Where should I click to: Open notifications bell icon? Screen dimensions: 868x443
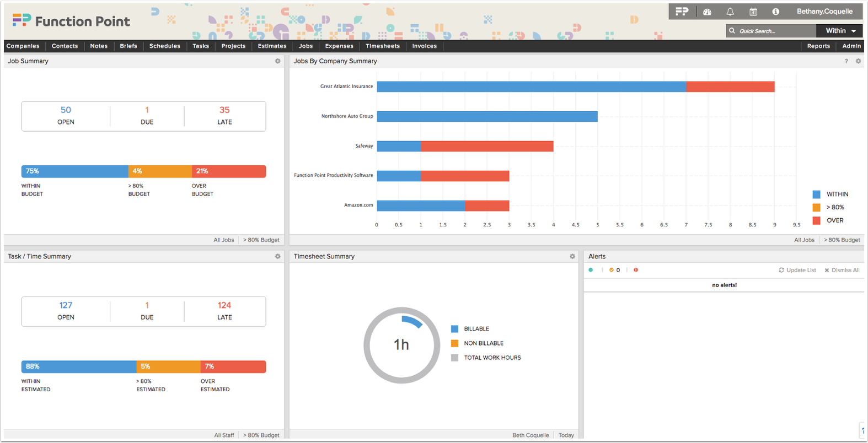coord(730,12)
